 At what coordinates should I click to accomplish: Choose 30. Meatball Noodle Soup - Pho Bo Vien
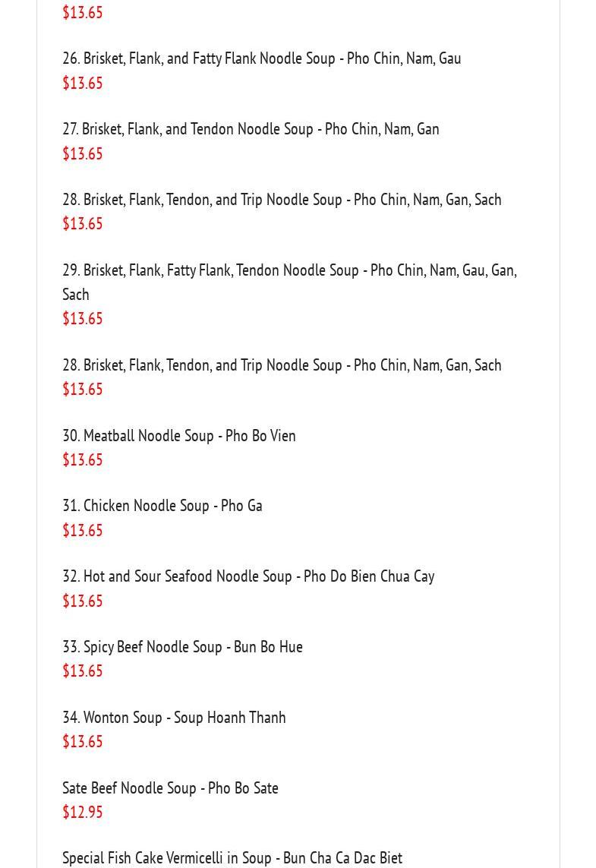click(179, 436)
